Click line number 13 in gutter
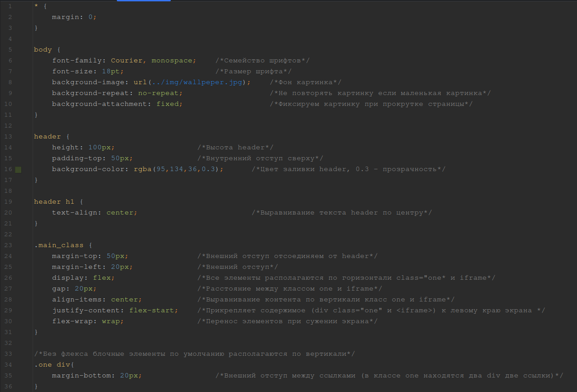Screen dimensions: 577x392 10,137
